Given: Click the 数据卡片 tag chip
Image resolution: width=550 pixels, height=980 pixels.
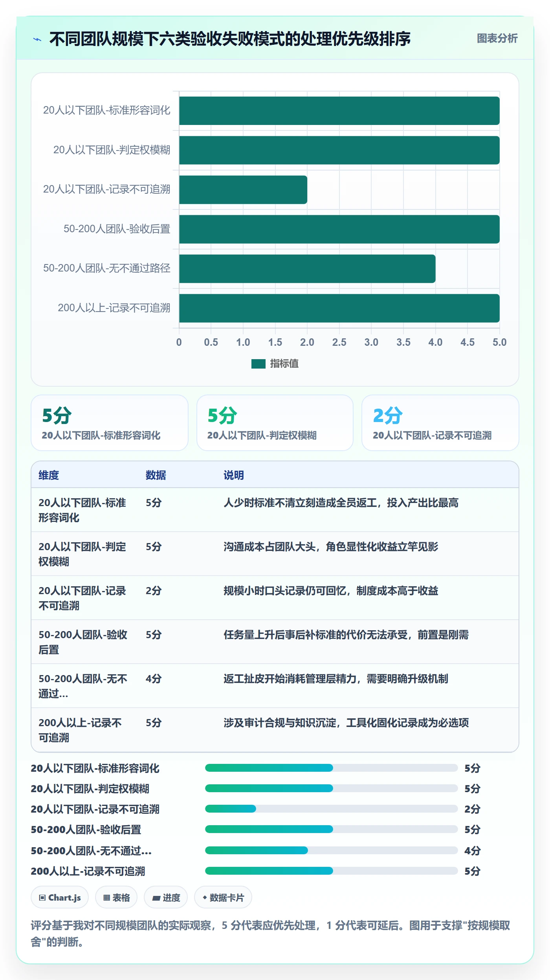Looking at the screenshot, I should [223, 897].
